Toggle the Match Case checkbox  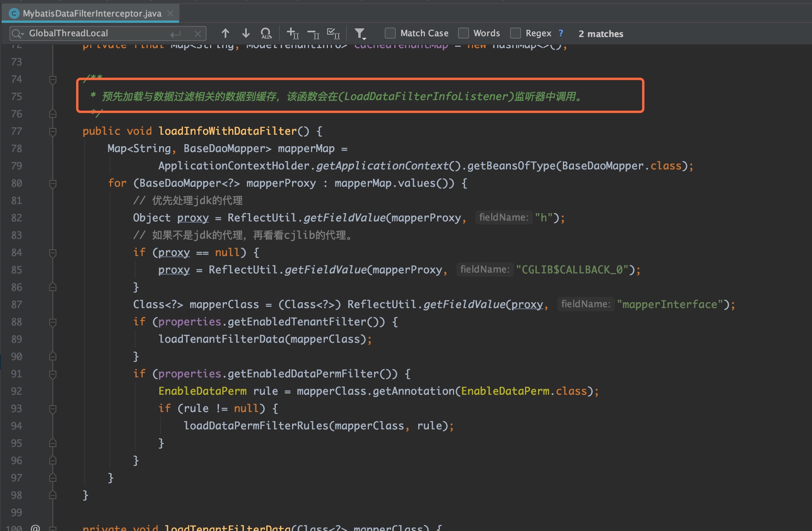[x=389, y=33]
